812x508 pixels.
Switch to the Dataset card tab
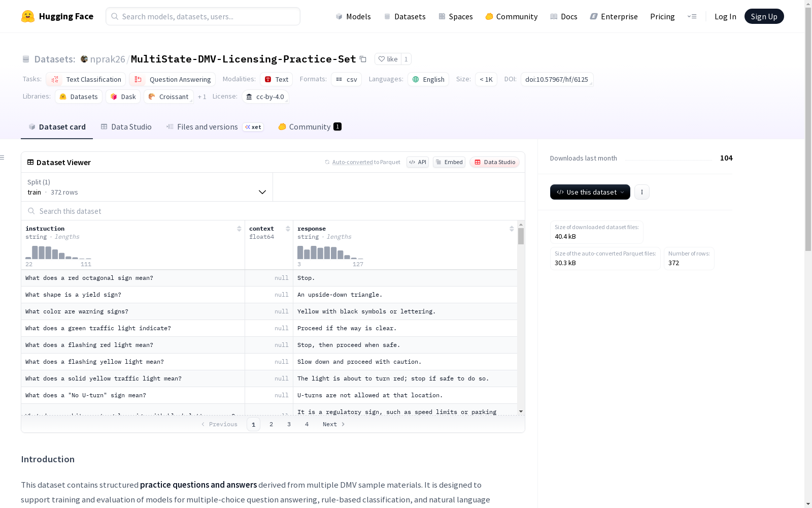point(57,127)
